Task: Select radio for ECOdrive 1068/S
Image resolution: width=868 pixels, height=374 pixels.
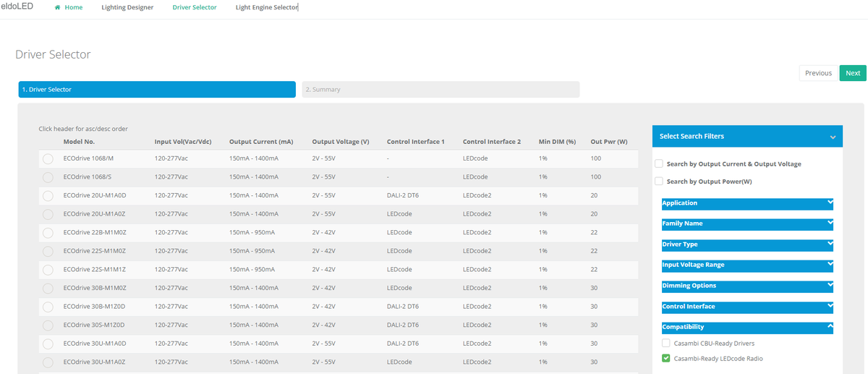Action: click(x=48, y=177)
